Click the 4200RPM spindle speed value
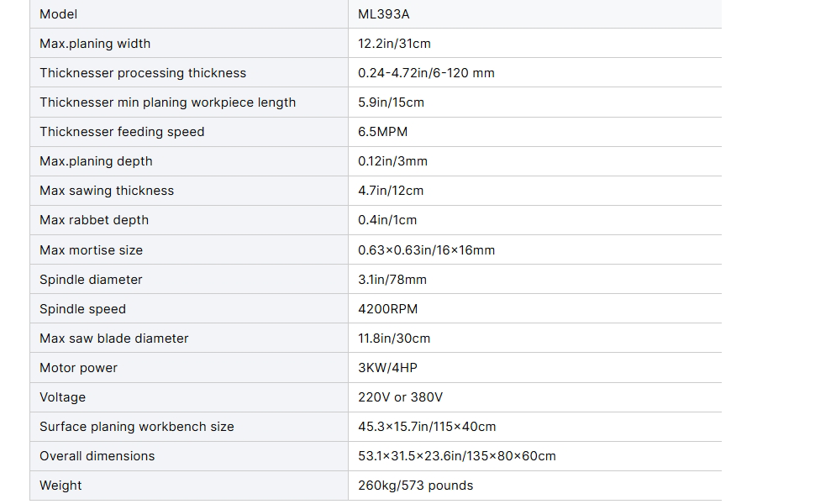The height and width of the screenshot is (504, 815). [x=387, y=309]
